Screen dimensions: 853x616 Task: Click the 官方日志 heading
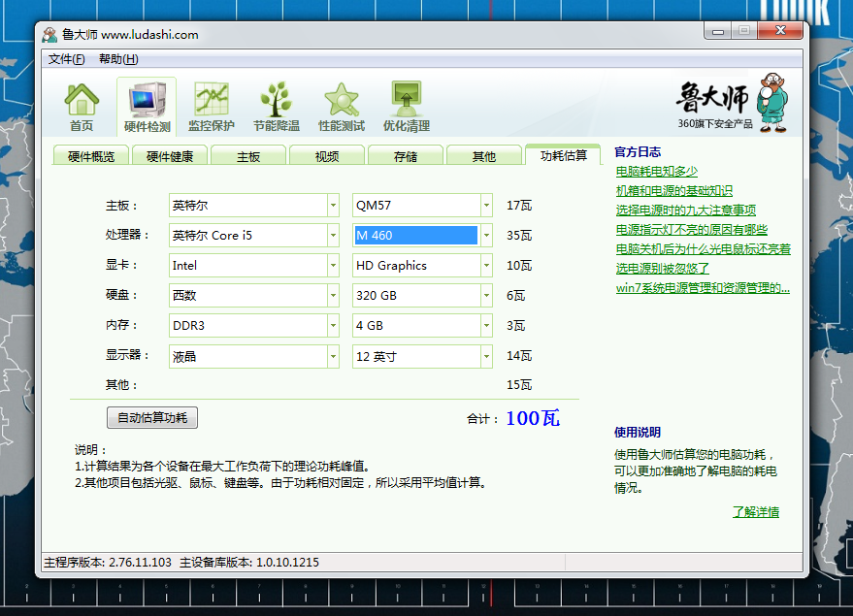pyautogui.click(x=638, y=151)
